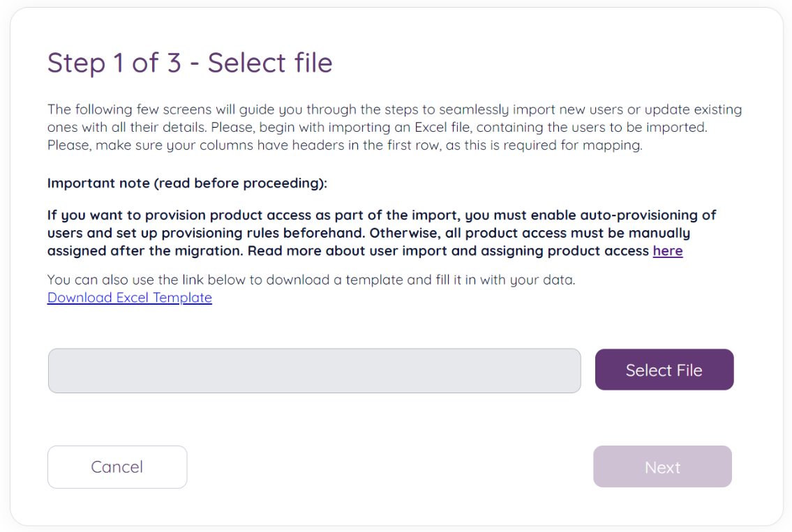Viewport: 792px width, 532px height.
Task: Download the Excel Template via link
Action: coord(130,298)
